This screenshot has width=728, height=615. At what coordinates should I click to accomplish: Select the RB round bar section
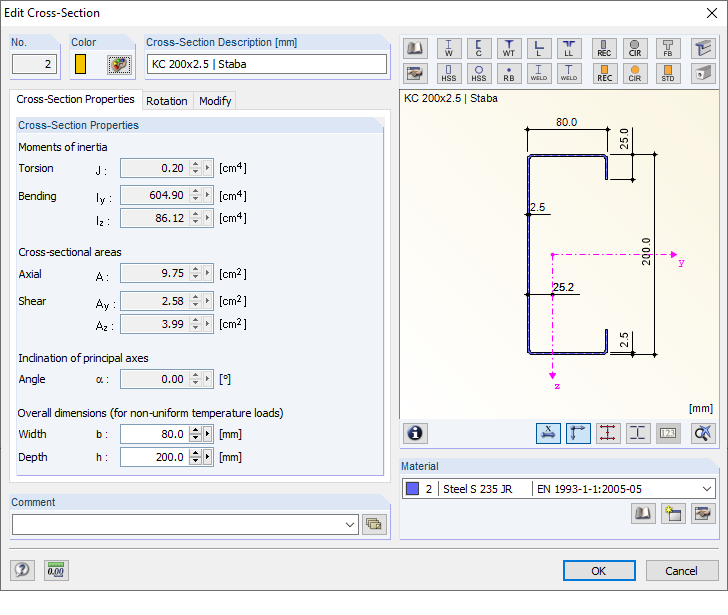(x=509, y=73)
